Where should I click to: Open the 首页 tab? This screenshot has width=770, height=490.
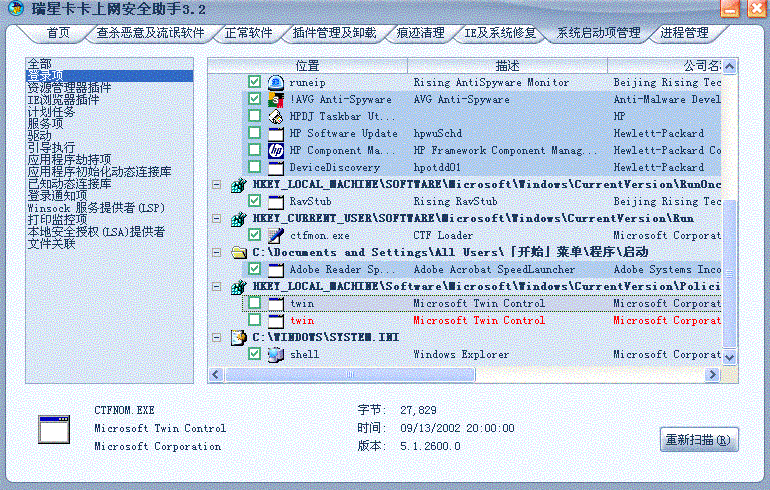coord(58,33)
